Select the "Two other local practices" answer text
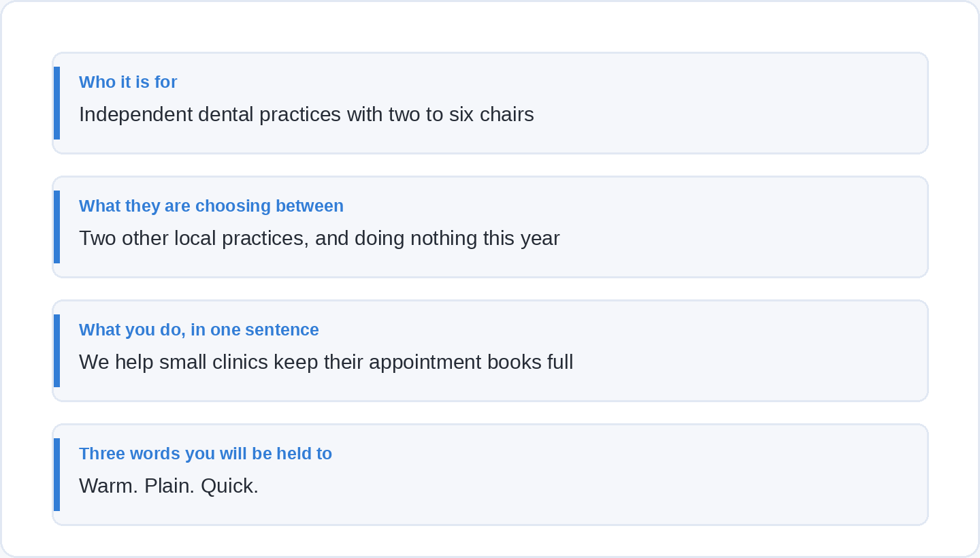 pos(319,238)
